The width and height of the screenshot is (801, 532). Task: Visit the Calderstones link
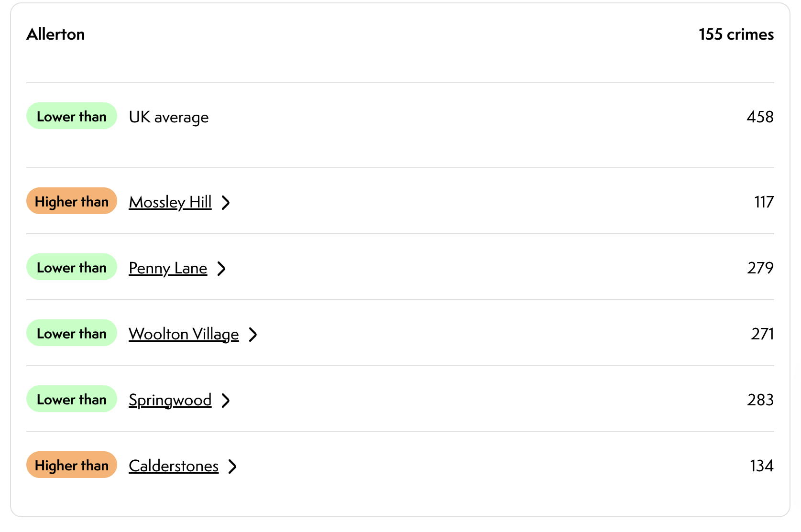[174, 466]
